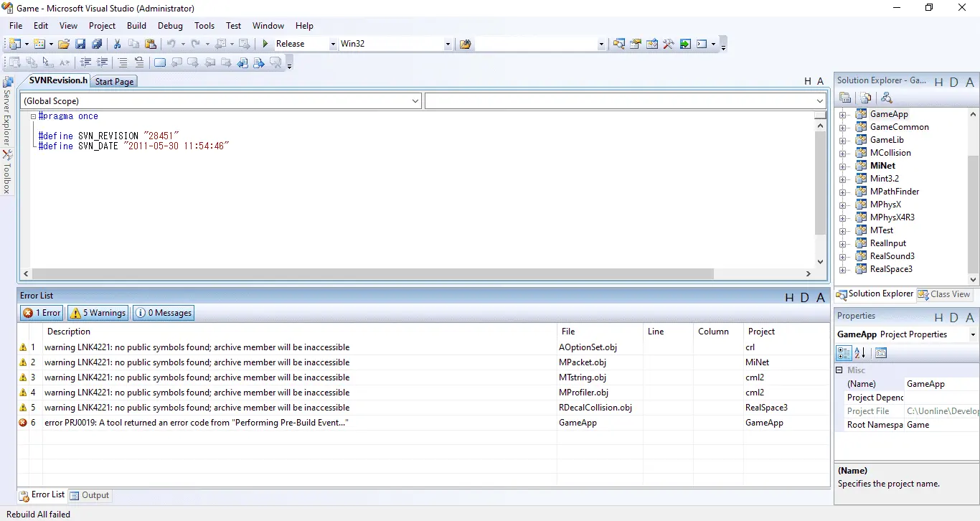The width and height of the screenshot is (980, 521).
Task: Switch to the Output tab
Action: pos(90,495)
